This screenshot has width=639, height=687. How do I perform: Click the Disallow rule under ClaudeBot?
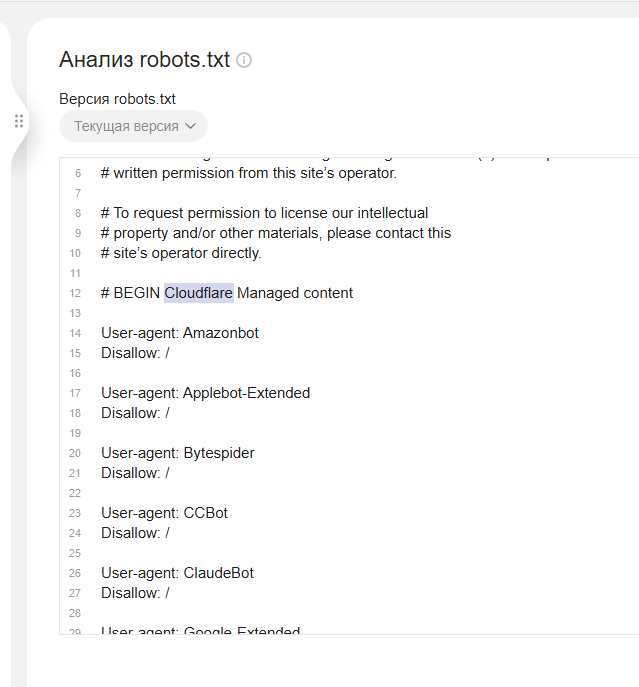135,593
